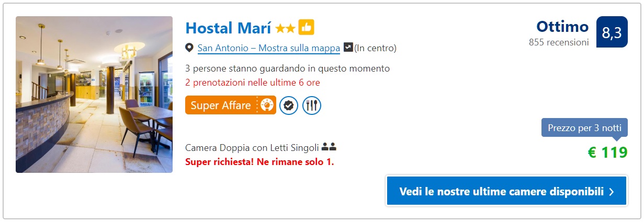Click the 855 recensioni text

point(559,42)
